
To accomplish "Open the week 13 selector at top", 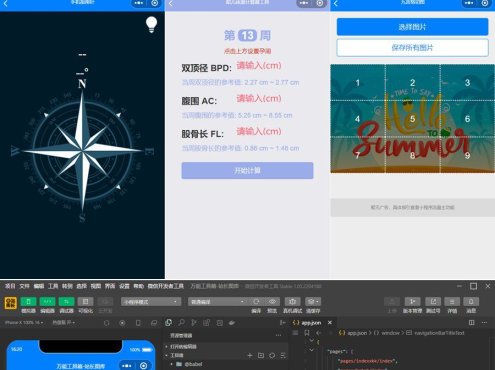I will coord(247,35).
